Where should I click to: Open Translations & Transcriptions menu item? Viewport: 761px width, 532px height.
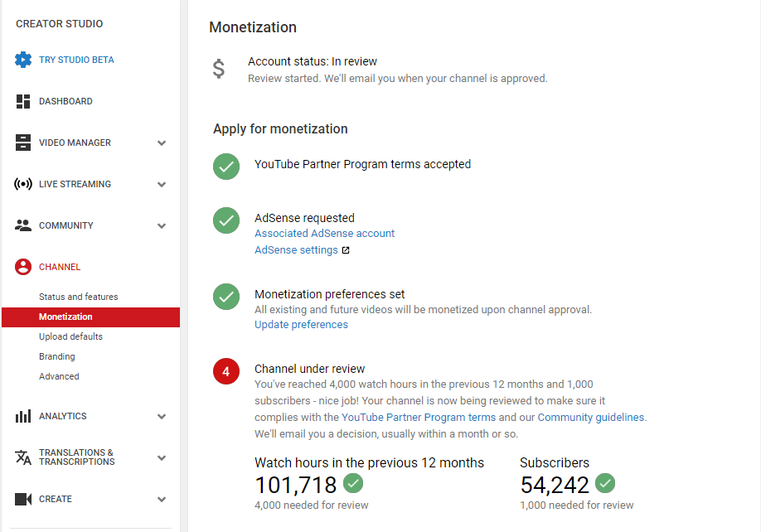77,457
